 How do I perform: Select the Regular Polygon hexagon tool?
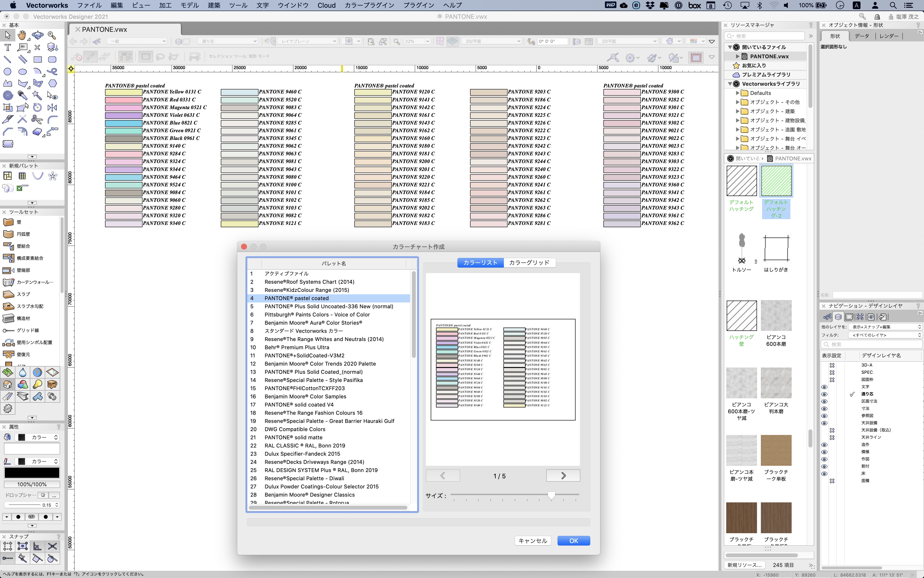[x=52, y=83]
